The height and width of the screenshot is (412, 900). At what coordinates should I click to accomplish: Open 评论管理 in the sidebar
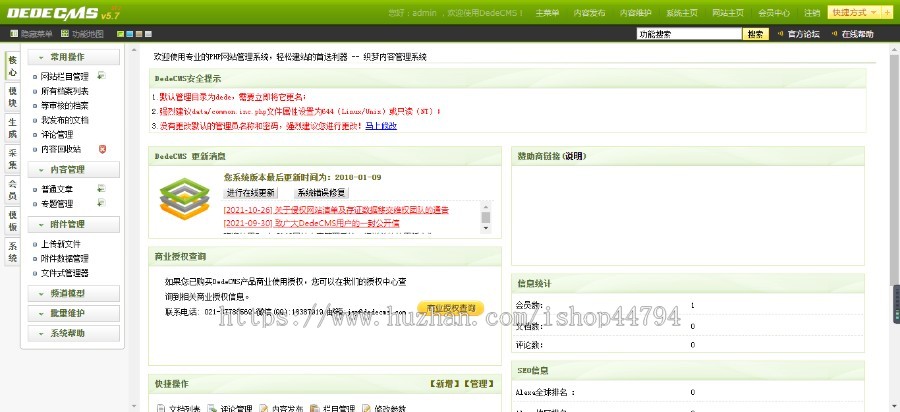point(57,134)
